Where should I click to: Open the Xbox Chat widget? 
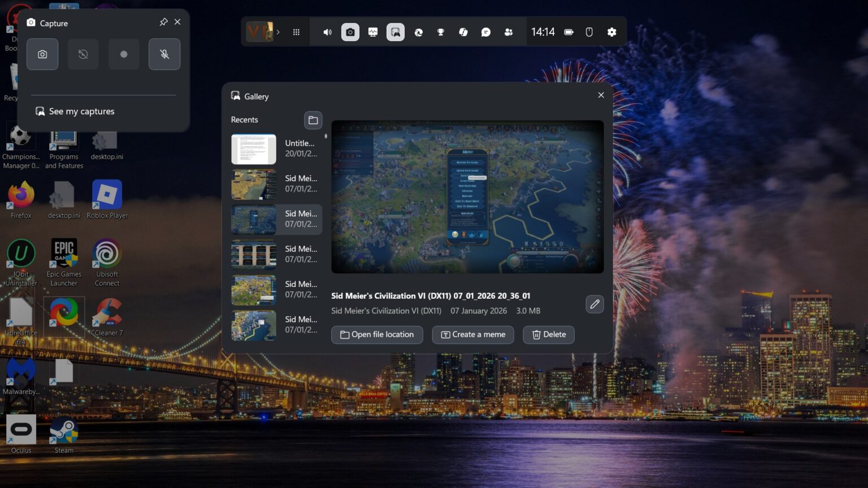485,32
